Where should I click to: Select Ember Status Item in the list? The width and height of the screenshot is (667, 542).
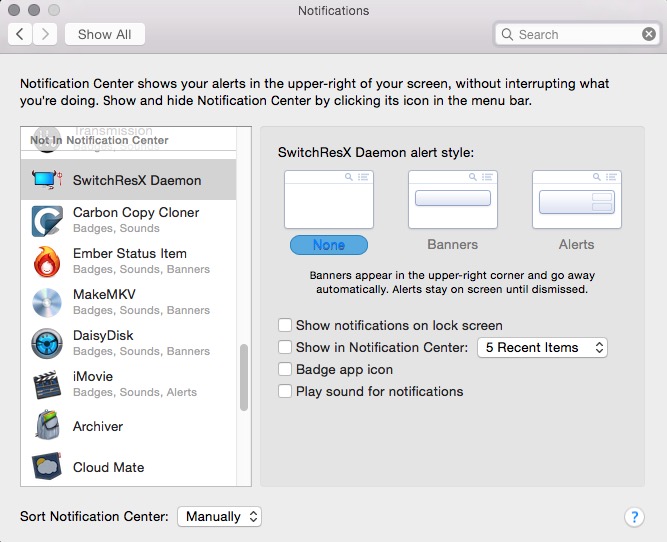(128, 261)
